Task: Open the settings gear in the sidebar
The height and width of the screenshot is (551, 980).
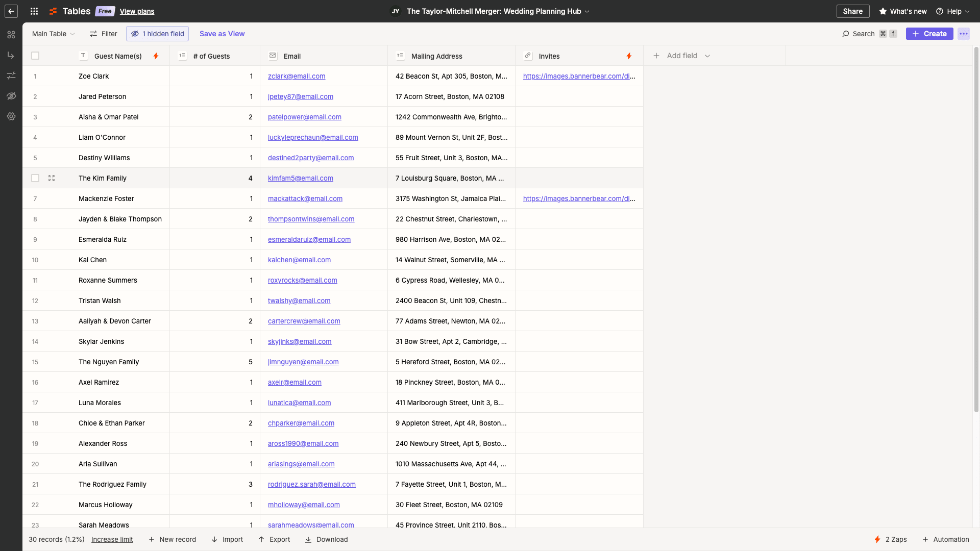Action: coord(11,116)
